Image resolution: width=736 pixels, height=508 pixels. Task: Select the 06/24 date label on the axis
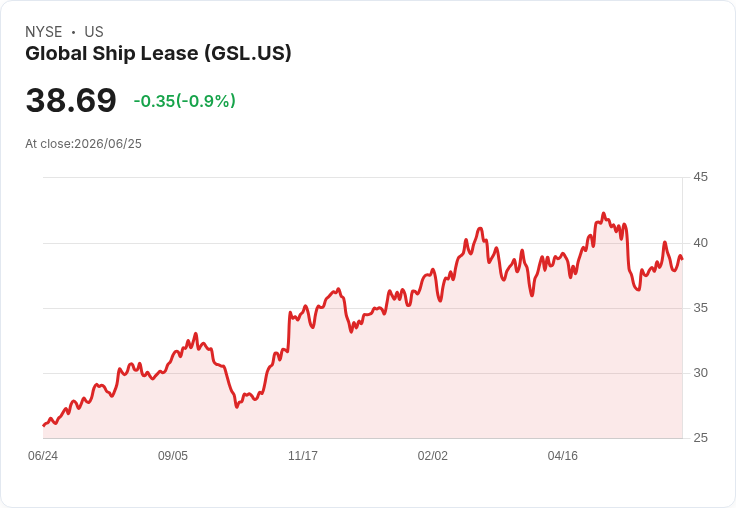(43, 456)
